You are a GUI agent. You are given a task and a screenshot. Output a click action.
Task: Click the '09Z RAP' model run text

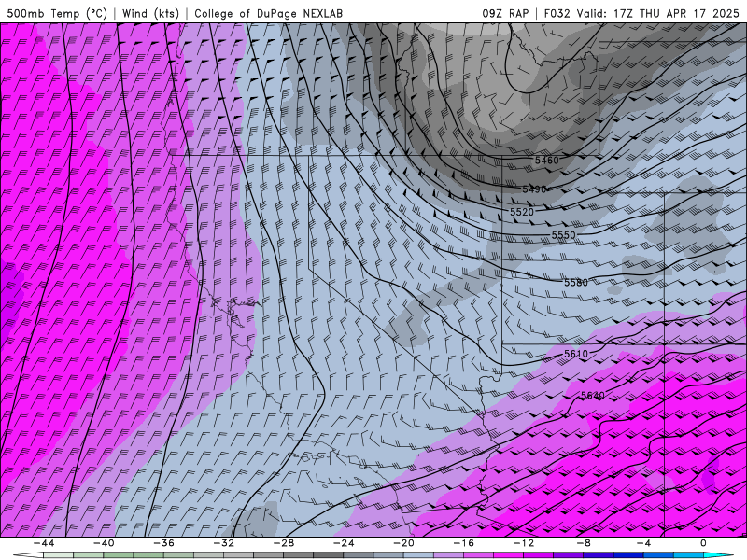pyautogui.click(x=505, y=13)
